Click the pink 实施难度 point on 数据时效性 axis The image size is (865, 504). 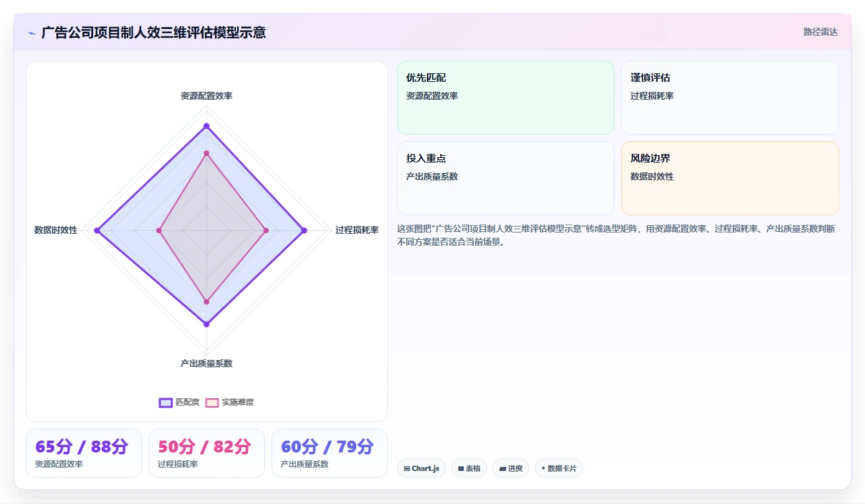159,231
